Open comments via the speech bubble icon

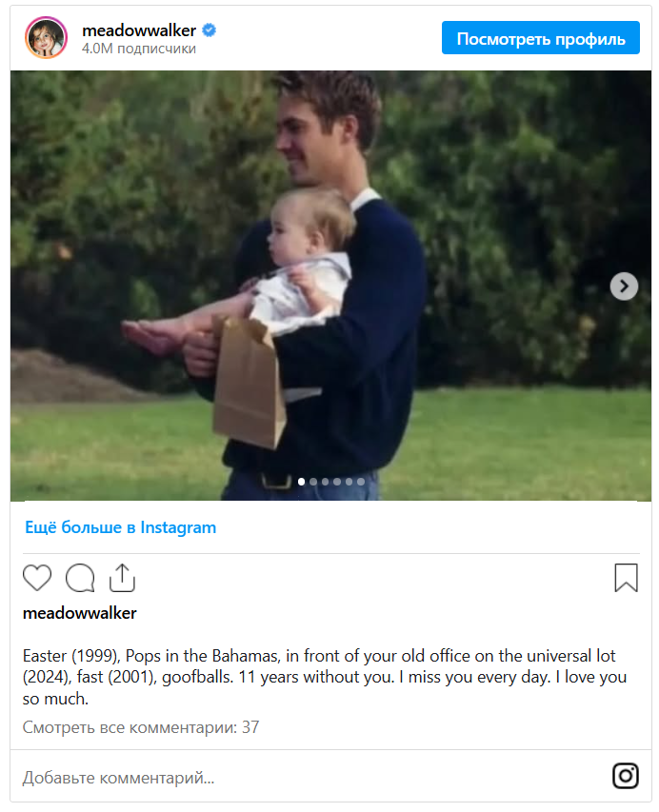coord(80,578)
